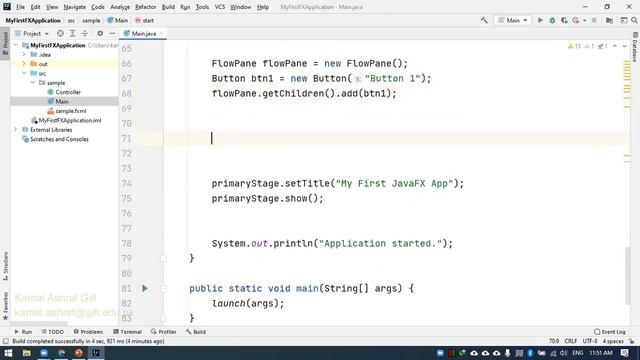Select Controller class in project tree
This screenshot has height=360, width=640.
pyautogui.click(x=64, y=92)
